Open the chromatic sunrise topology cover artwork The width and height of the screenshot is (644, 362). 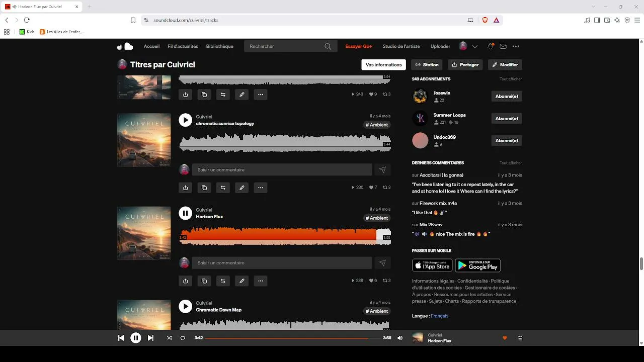pos(144,140)
